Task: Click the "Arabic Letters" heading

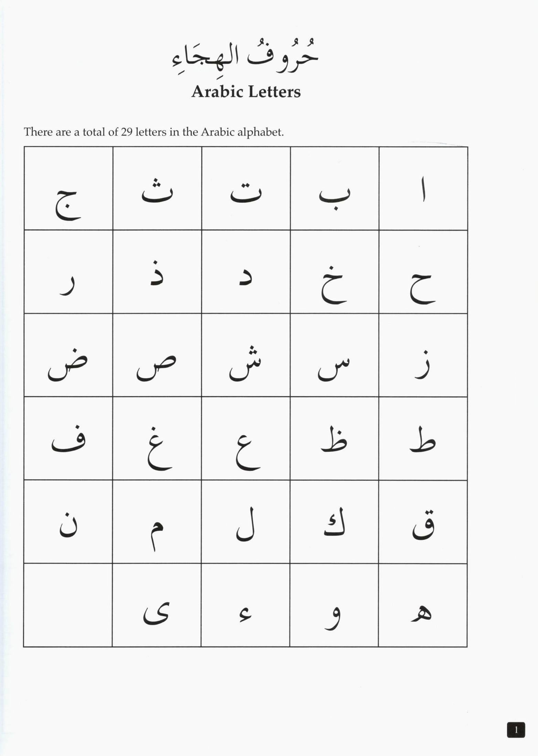Action: click(x=246, y=92)
